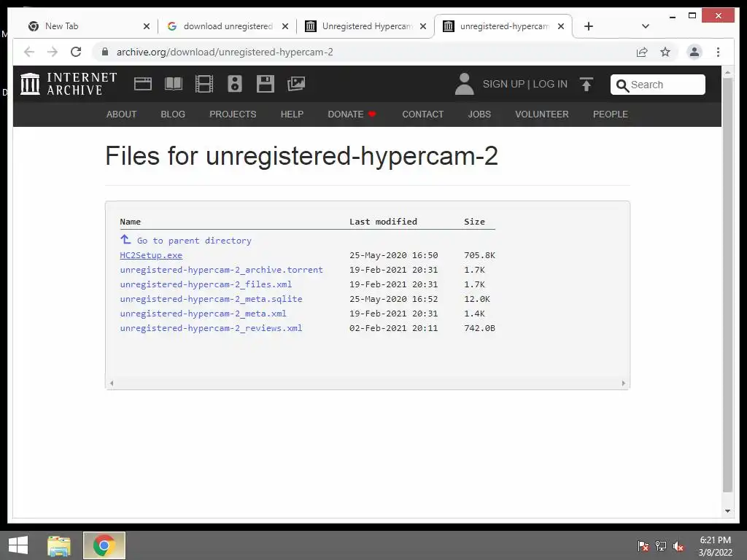The height and width of the screenshot is (560, 747).
Task: Open unregistered-hypercam-2_meta.sqlite link
Action: (x=211, y=299)
